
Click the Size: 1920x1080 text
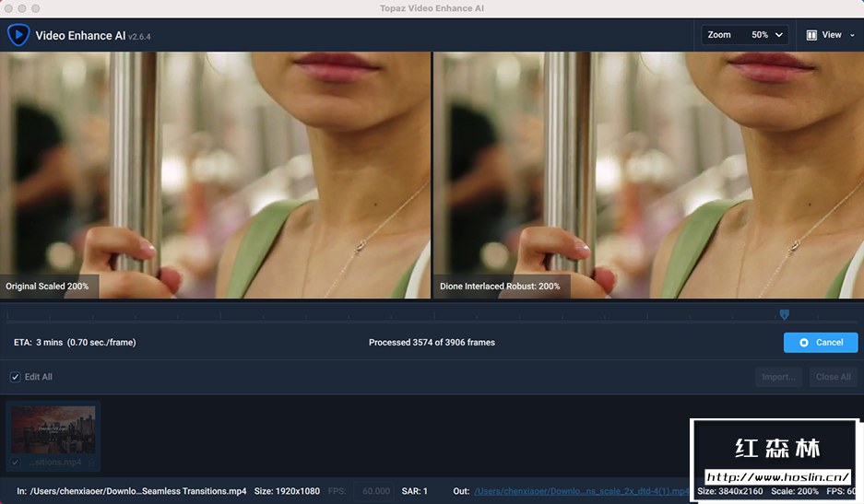[287, 491]
